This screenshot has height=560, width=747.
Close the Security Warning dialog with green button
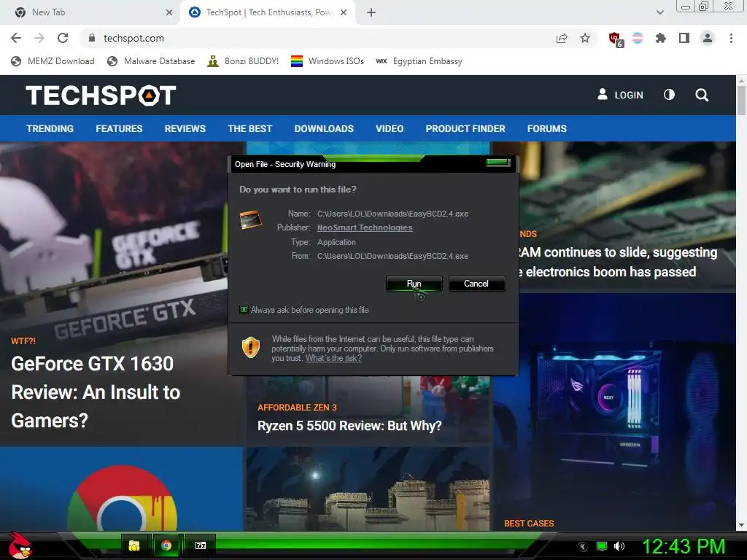(x=498, y=163)
